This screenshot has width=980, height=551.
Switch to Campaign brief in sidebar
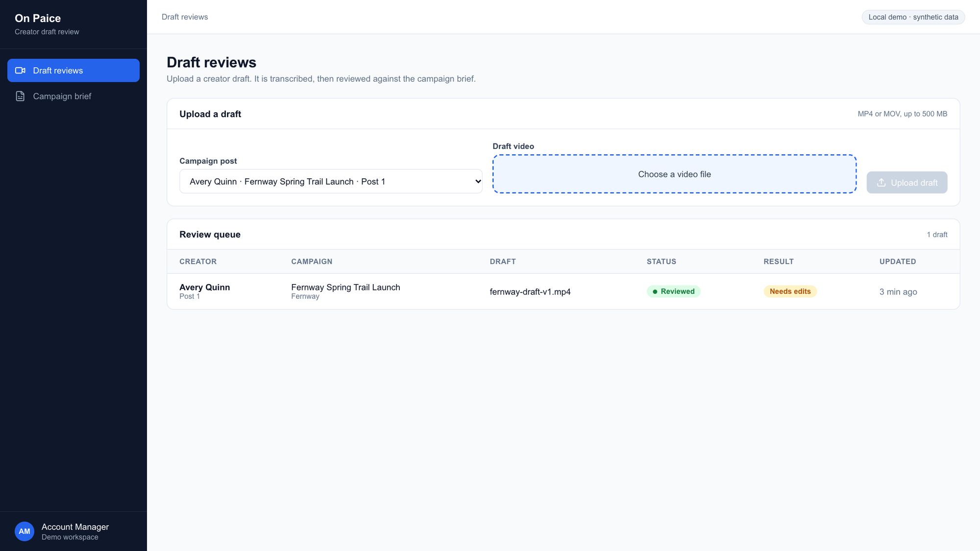pos(73,96)
